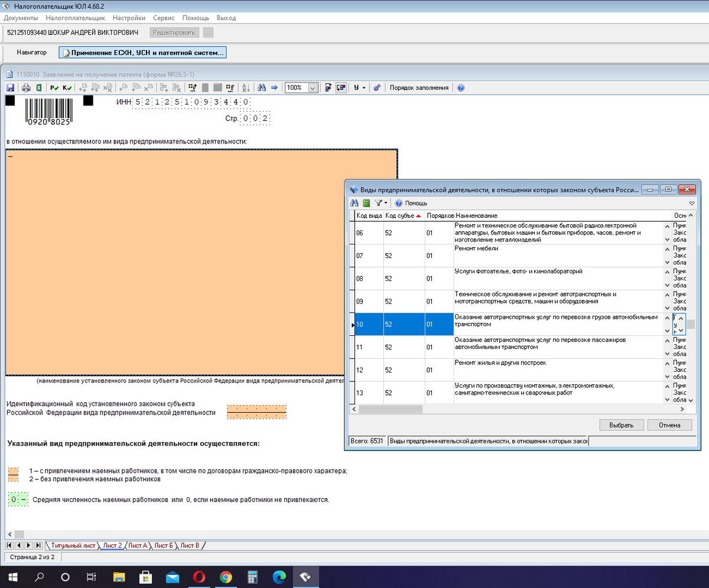Image resolution: width=709 pixels, height=588 pixels.
Task: Go to the next sheet
Action: (x=29, y=545)
